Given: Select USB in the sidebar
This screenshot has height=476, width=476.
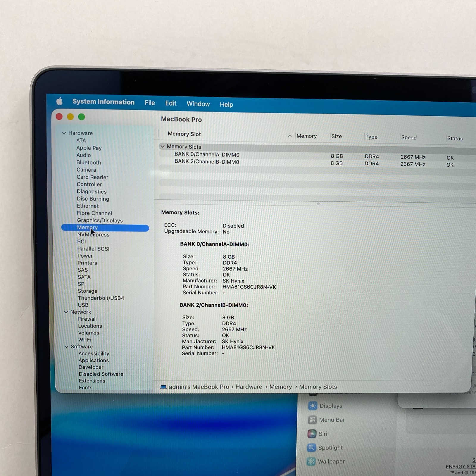Looking at the screenshot, I should click(x=83, y=305).
